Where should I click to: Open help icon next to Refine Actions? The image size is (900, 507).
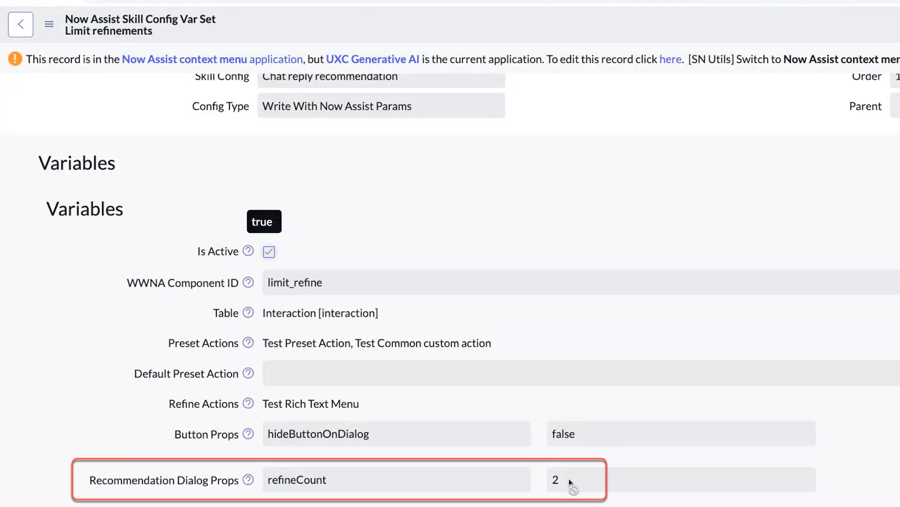pyautogui.click(x=248, y=404)
